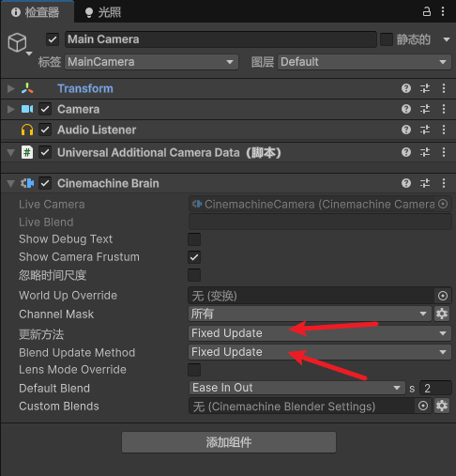Click the Transform component title
456x476 pixels.
coord(85,88)
